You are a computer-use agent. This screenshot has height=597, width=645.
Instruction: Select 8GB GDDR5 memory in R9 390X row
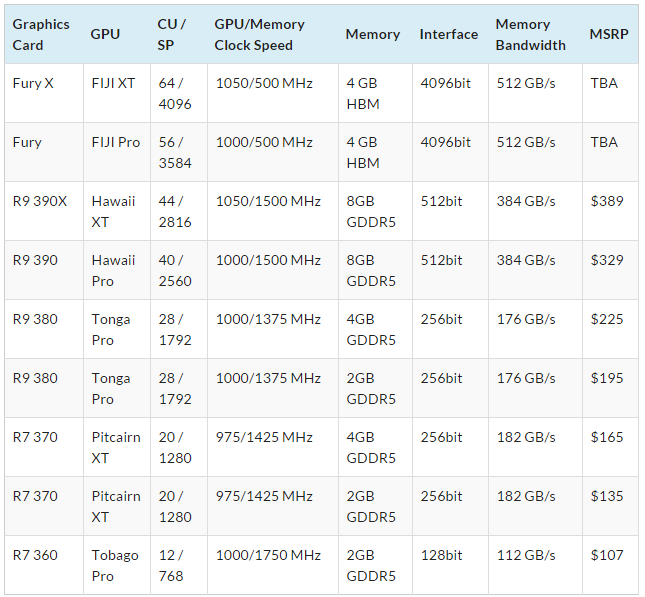(x=376, y=211)
